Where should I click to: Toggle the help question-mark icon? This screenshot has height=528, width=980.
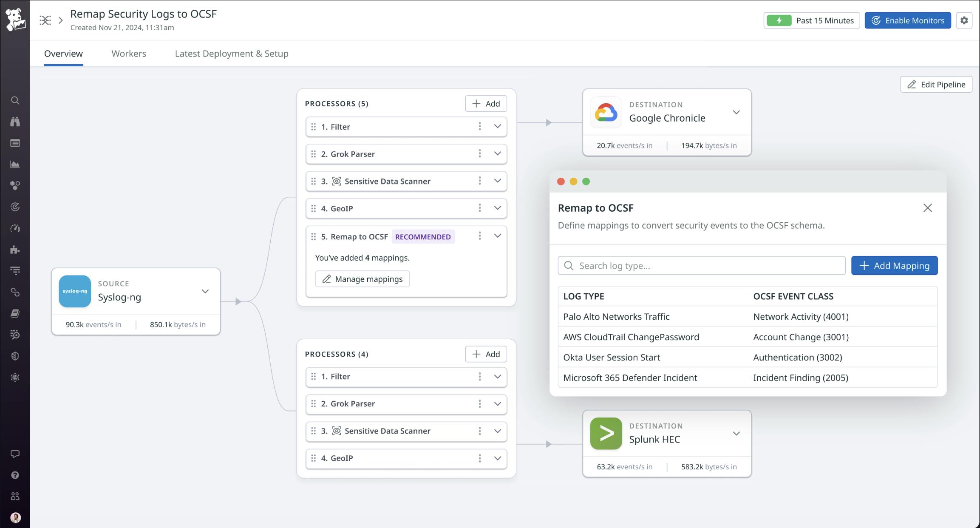tap(15, 475)
